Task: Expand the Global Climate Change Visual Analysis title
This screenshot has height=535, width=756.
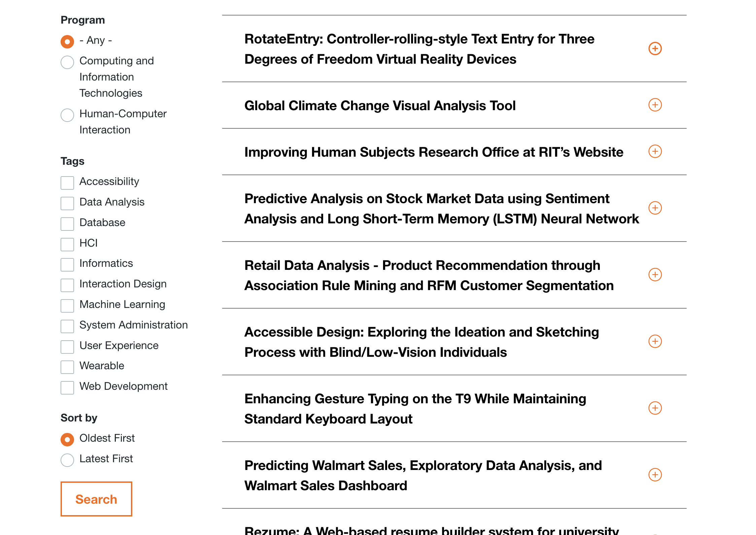Action: 380,106
